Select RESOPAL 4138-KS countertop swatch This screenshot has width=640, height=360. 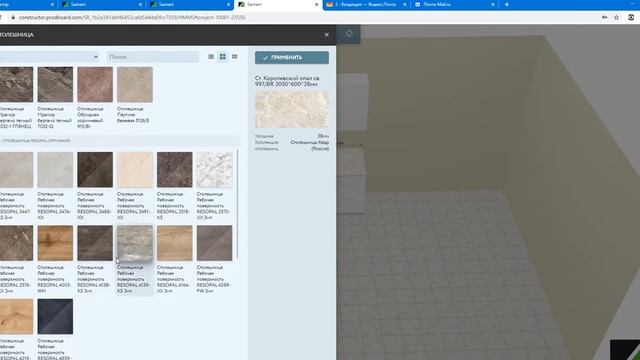(95, 243)
